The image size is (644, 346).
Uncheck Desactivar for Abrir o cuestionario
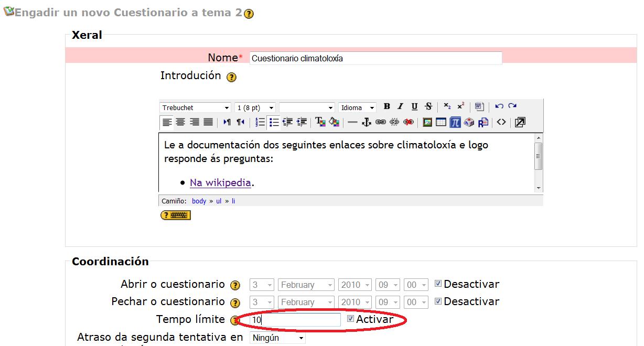[x=438, y=284]
